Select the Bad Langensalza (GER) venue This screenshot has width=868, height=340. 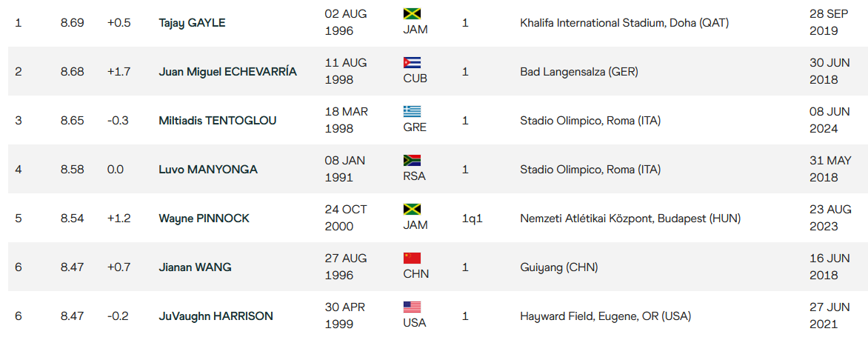click(x=579, y=72)
